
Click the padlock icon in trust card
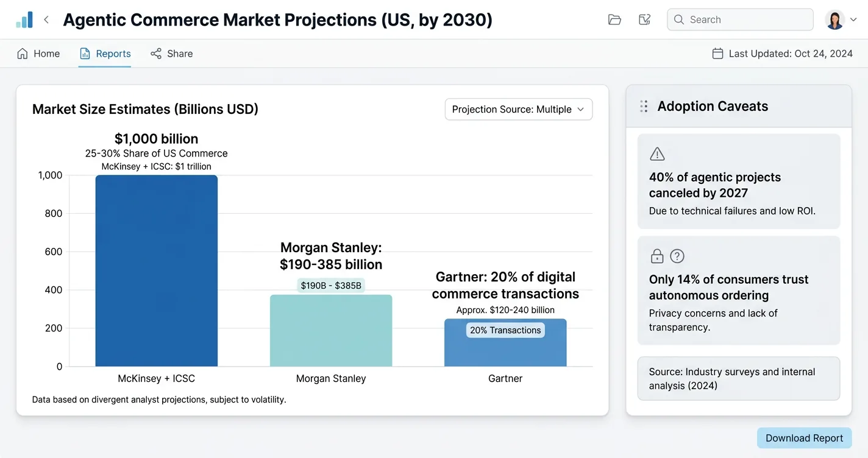[x=657, y=256]
